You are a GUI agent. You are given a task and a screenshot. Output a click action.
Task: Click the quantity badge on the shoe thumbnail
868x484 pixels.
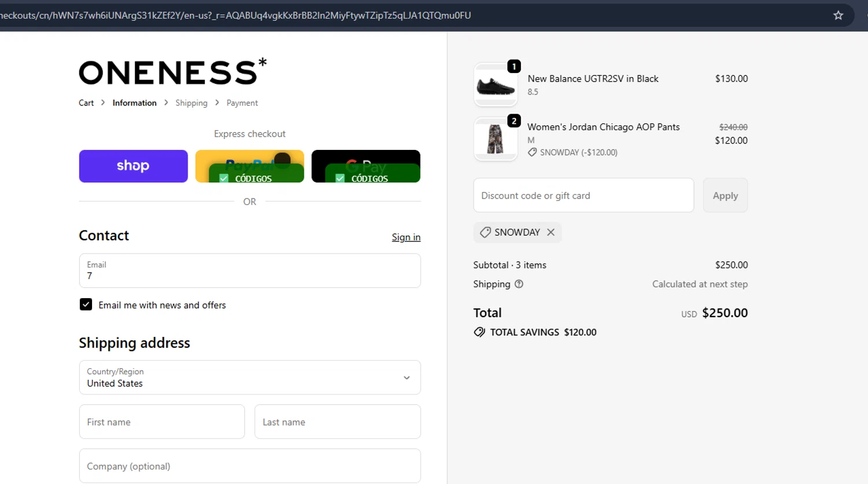pos(514,67)
